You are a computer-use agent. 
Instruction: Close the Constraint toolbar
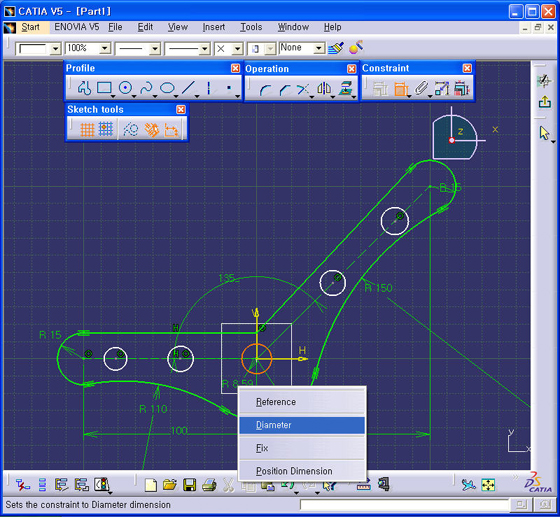[x=467, y=68]
